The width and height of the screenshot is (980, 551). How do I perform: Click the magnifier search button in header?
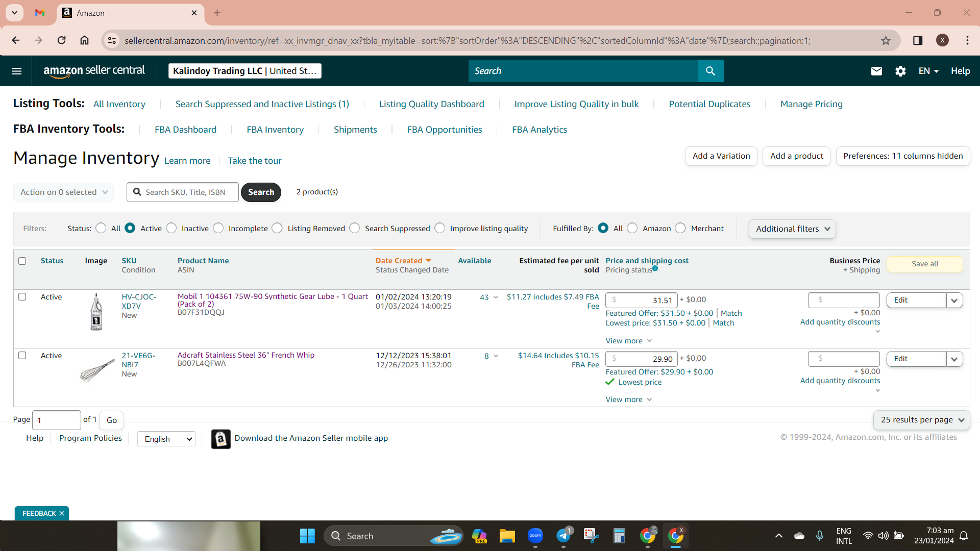(710, 71)
